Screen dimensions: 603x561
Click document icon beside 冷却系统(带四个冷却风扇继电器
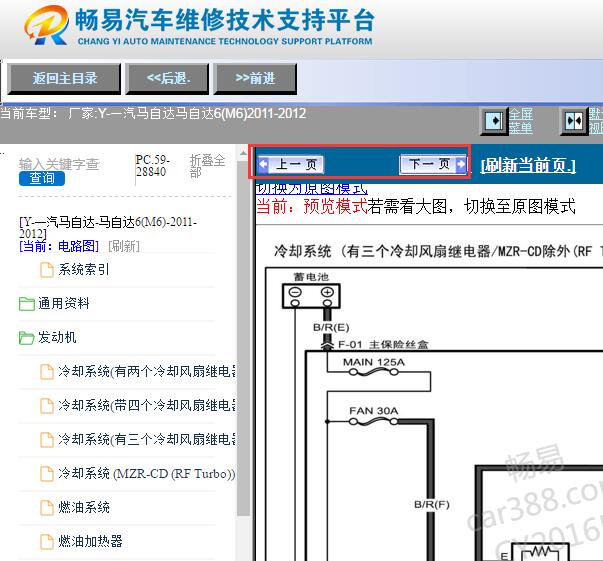[x=47, y=406]
